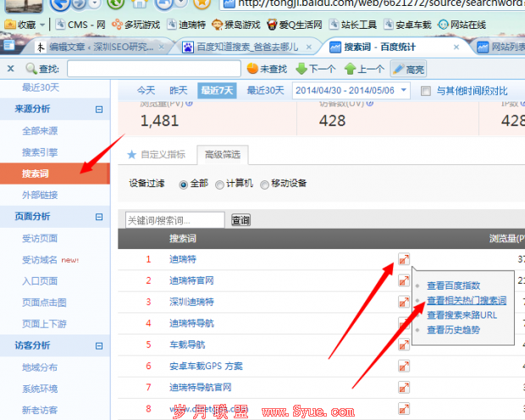Click the UV help question mark icon
Screen dimensions: 525x420
tap(370, 103)
